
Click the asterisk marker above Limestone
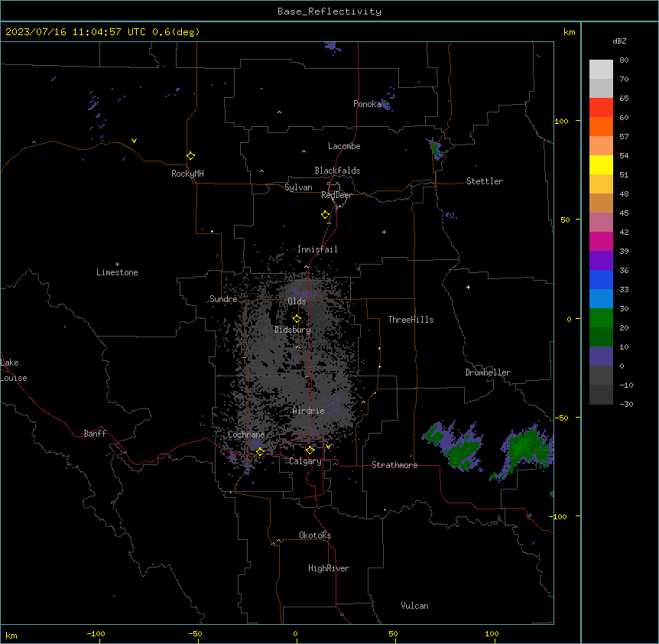point(117,265)
